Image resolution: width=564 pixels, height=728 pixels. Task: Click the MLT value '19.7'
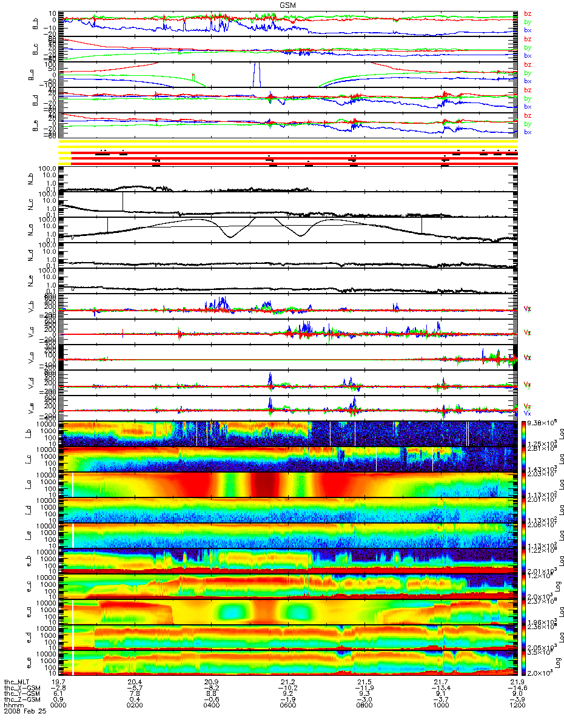[x=58, y=682]
